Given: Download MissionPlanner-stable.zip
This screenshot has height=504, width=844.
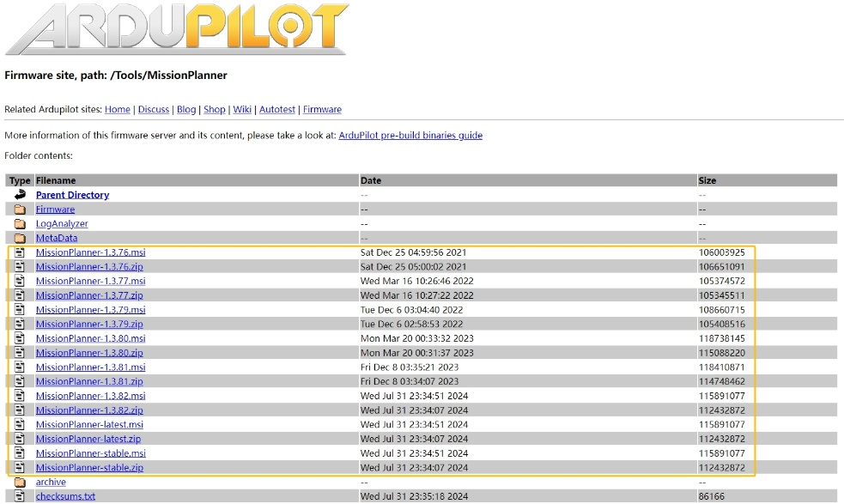Looking at the screenshot, I should [89, 467].
